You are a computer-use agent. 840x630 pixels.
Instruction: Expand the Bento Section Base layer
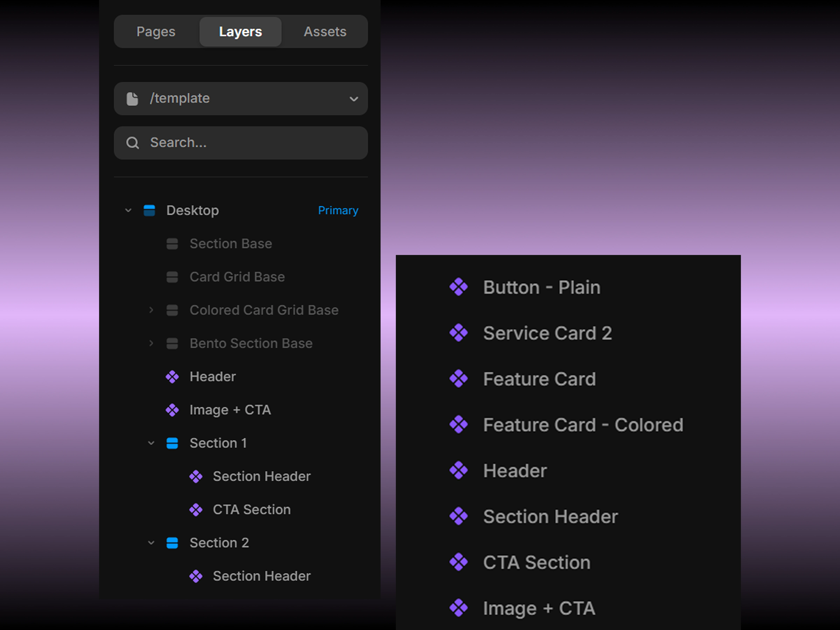tap(151, 343)
